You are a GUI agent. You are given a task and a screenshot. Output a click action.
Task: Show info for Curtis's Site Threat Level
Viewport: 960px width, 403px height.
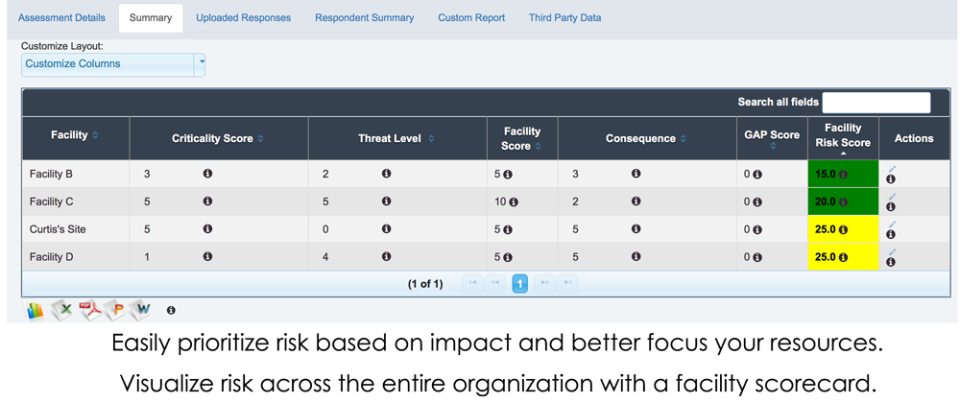pos(386,229)
